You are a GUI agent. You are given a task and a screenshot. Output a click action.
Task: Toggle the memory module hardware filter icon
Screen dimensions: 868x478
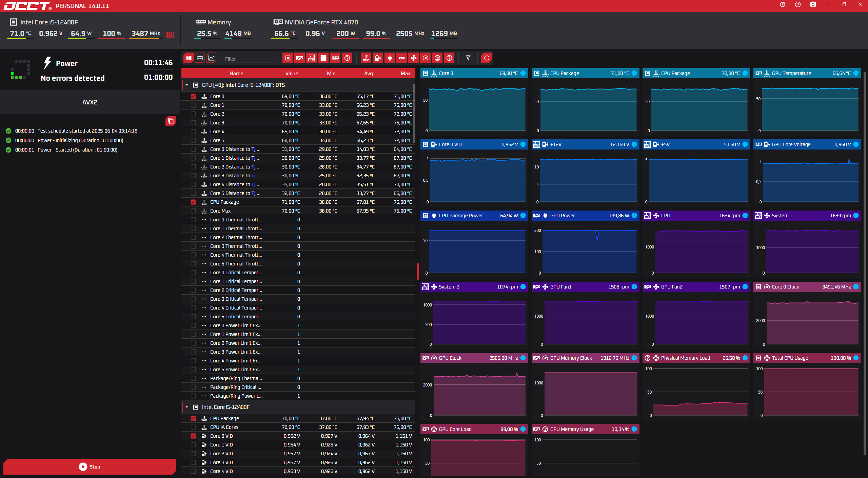[335, 58]
